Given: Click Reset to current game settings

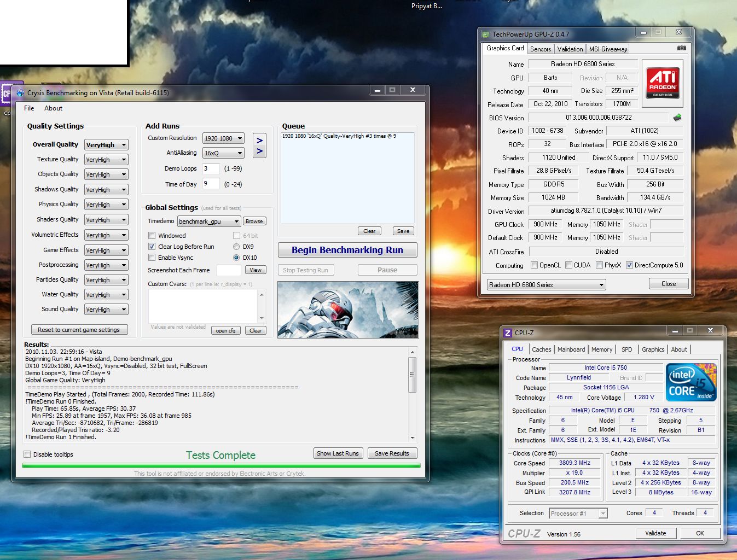Looking at the screenshot, I should coord(79,330).
